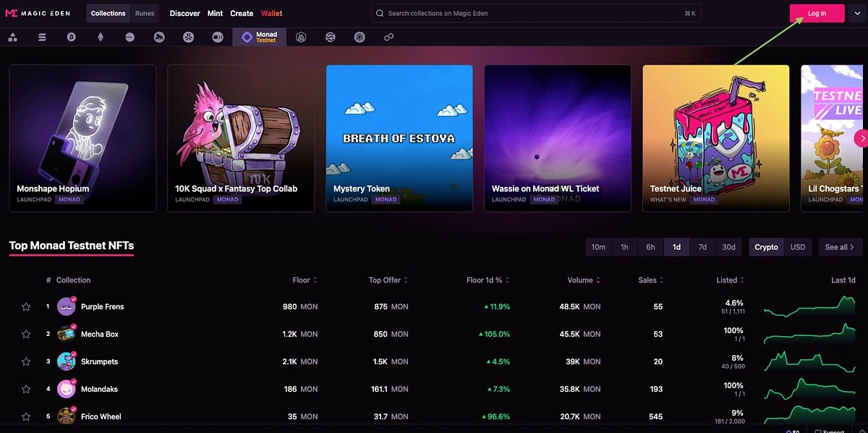Image resolution: width=868 pixels, height=433 pixels.
Task: Select the Ethereum chain icon
Action: 101,37
